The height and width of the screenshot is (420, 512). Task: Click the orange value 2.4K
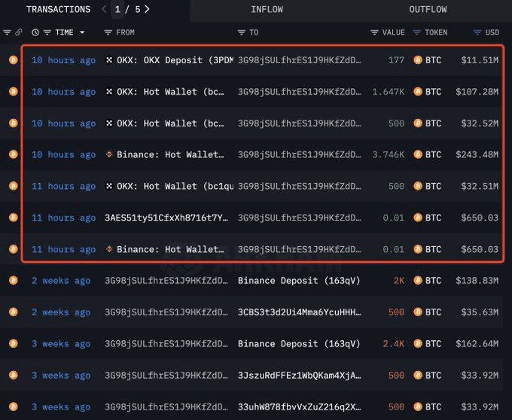394,344
